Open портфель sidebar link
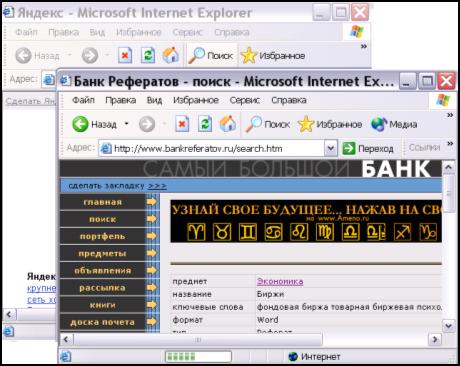The width and height of the screenshot is (460, 366). pyautogui.click(x=103, y=236)
